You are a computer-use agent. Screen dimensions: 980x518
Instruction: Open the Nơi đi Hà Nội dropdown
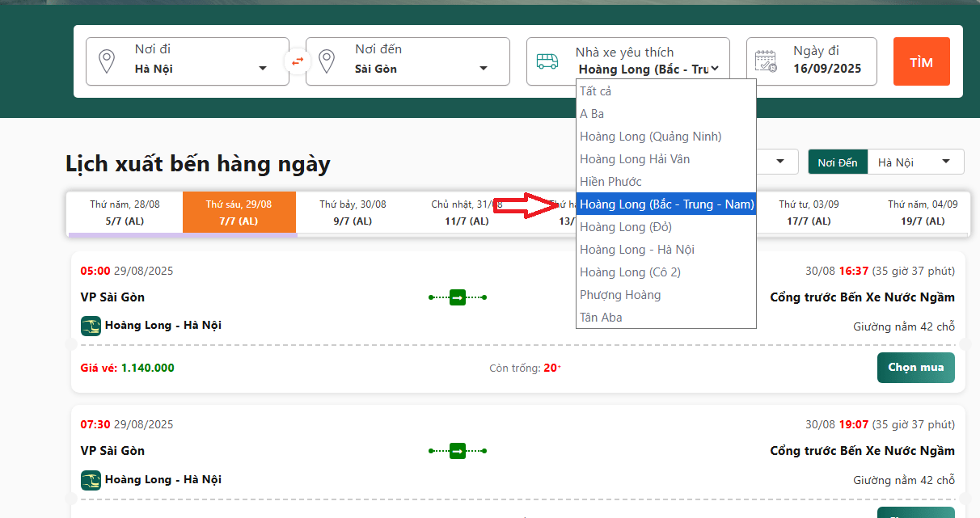198,69
